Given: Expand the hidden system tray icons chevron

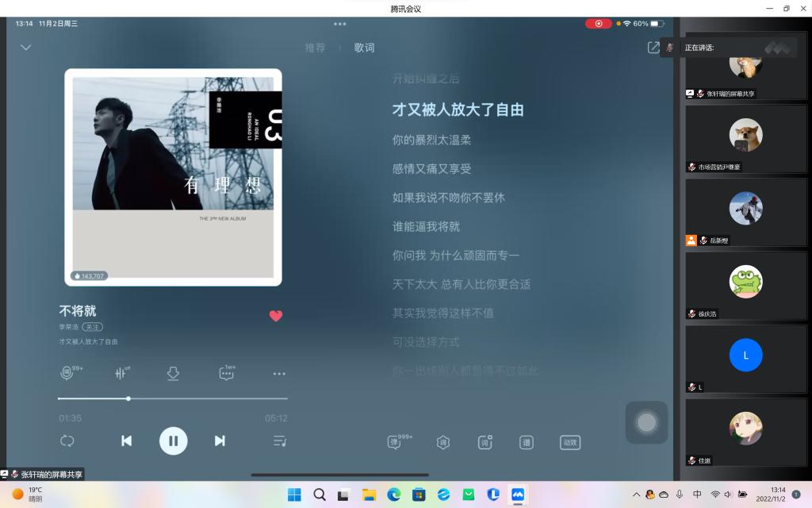Looking at the screenshot, I should click(x=636, y=495).
